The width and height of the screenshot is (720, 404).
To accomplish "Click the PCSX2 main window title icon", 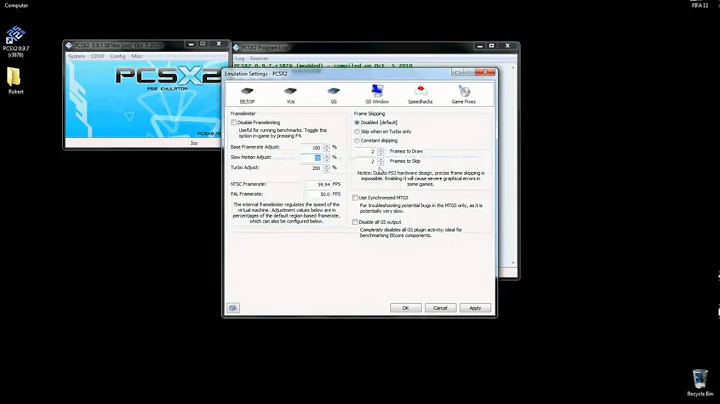I will [x=69, y=45].
